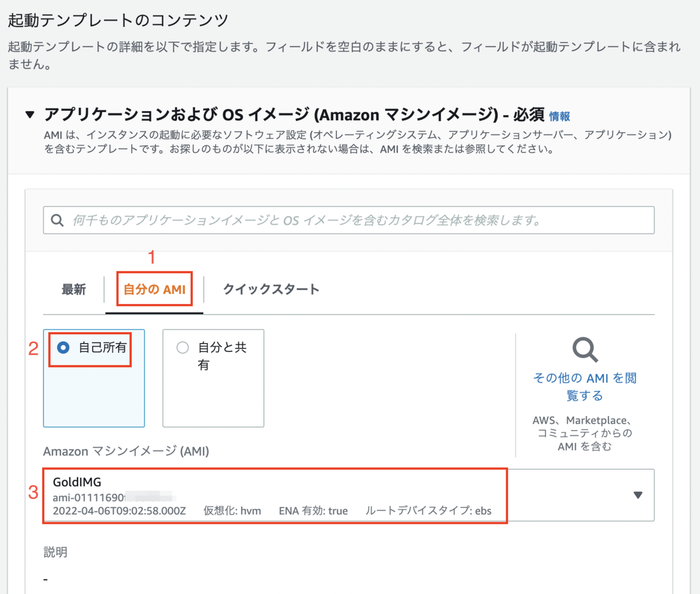Click the ENA 有効: true value
700x594 pixels.
tap(313, 511)
